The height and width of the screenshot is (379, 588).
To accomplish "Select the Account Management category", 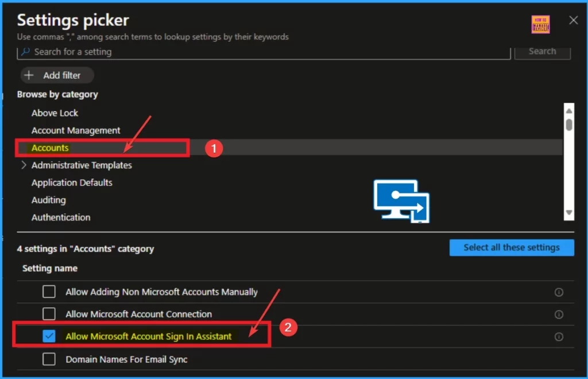I will (x=76, y=130).
